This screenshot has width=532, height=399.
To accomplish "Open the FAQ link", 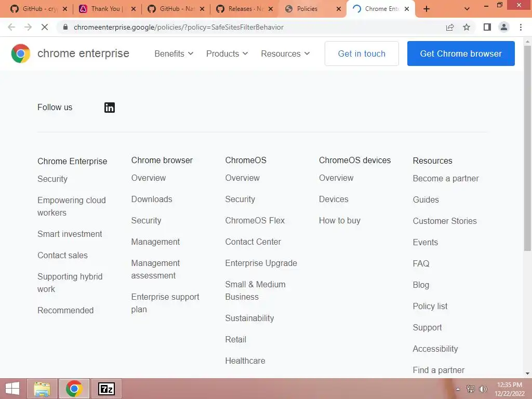I will 421,263.
